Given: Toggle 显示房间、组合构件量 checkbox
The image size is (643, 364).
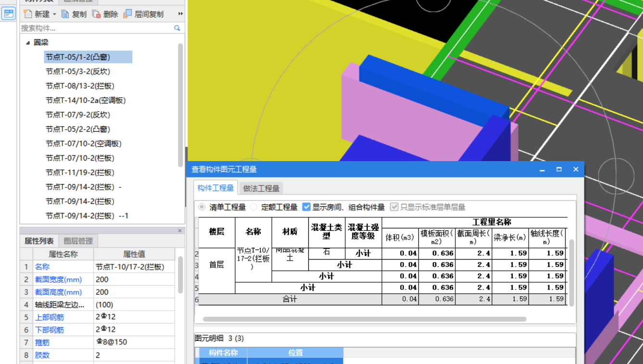Looking at the screenshot, I should (306, 207).
